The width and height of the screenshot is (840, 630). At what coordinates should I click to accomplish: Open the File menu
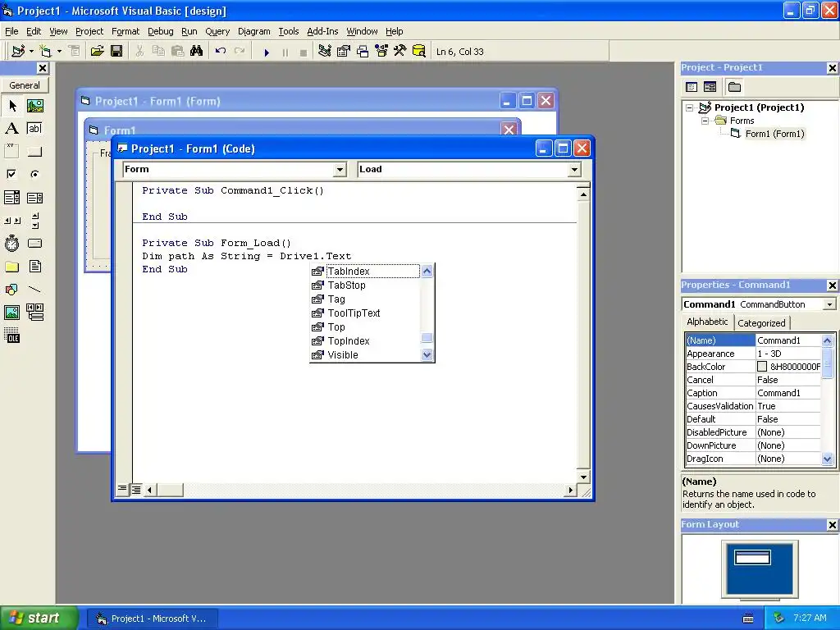coord(11,31)
